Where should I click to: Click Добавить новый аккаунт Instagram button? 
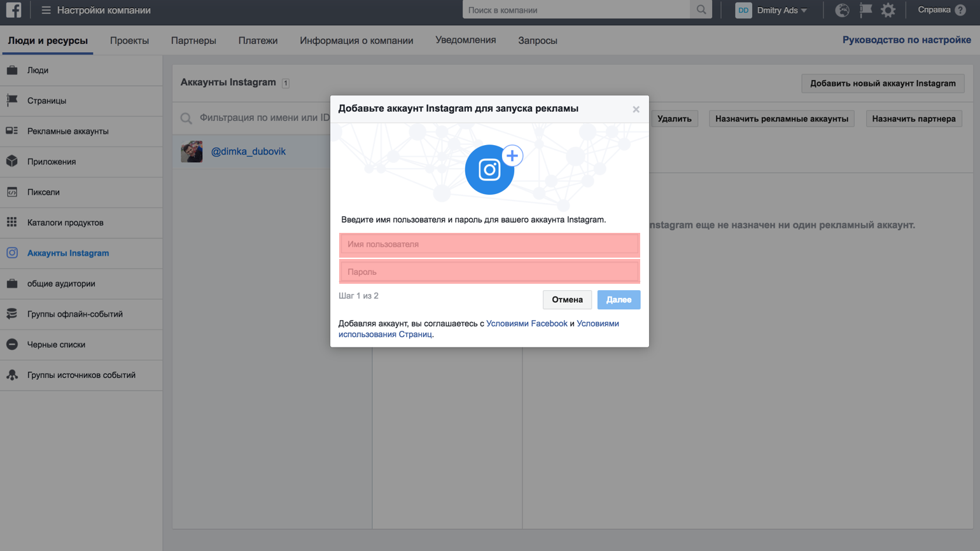click(x=883, y=83)
